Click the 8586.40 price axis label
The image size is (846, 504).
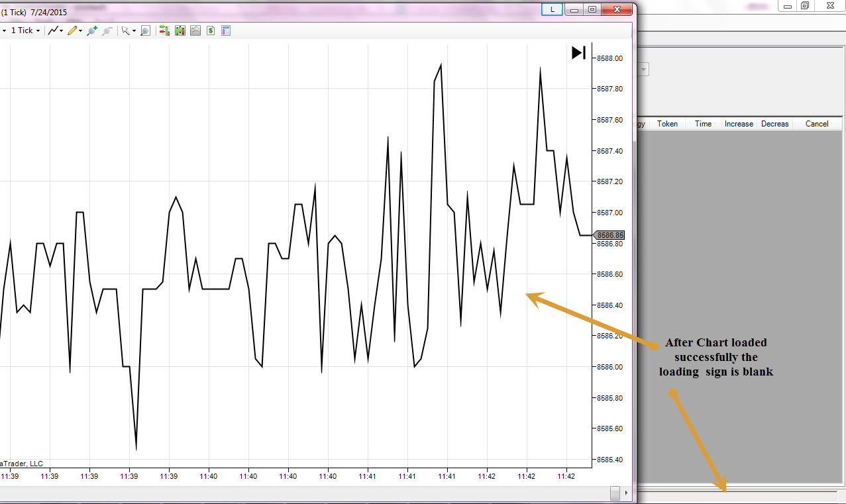pyautogui.click(x=609, y=305)
